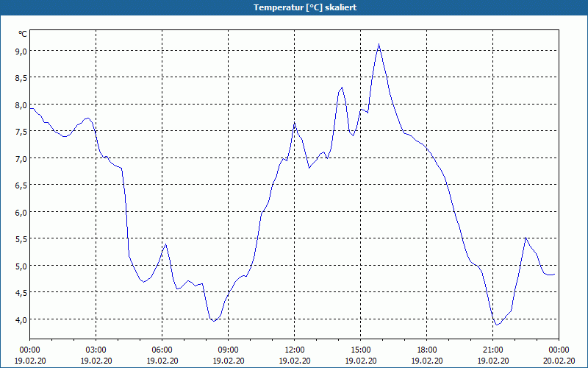This screenshot has width=588, height=368.
Task: Click the 21:00 time label
Action: point(492,350)
